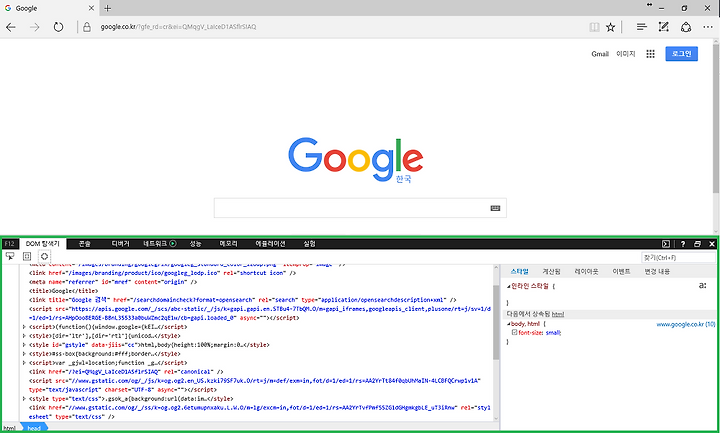Expand the script var _gjwl=location node
Screen dimensions: 720x433
pyautogui.click(x=24, y=363)
